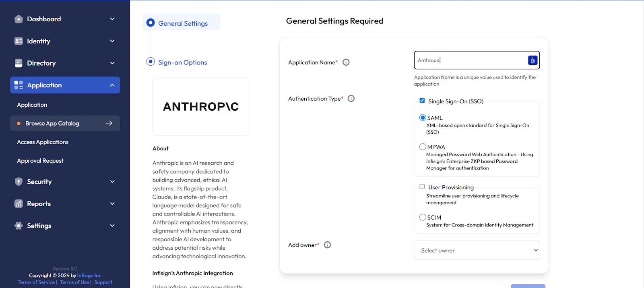The image size is (644, 288).
Task: Open the Select owner dropdown
Action: click(477, 250)
